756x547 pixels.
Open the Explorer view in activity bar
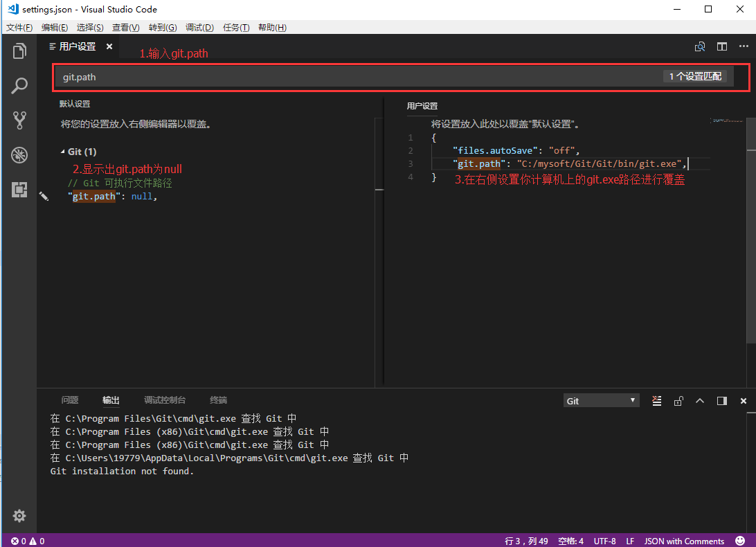point(19,51)
